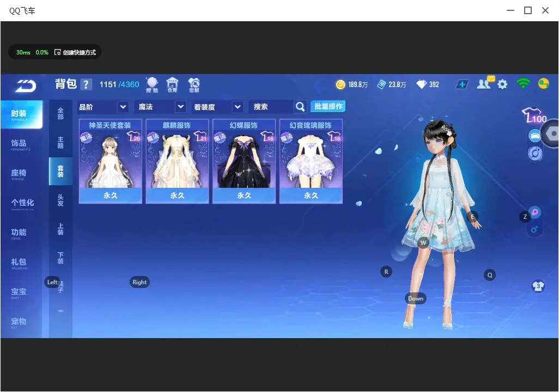Click the outfit score 100 shirt icon
Image resolution: width=559 pixels, height=392 pixels.
[534, 115]
